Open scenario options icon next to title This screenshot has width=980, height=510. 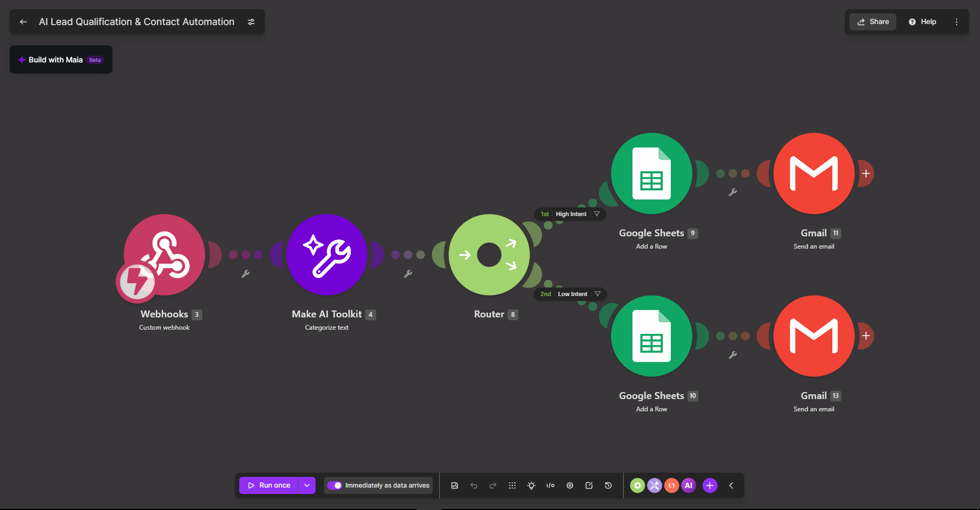pos(251,22)
